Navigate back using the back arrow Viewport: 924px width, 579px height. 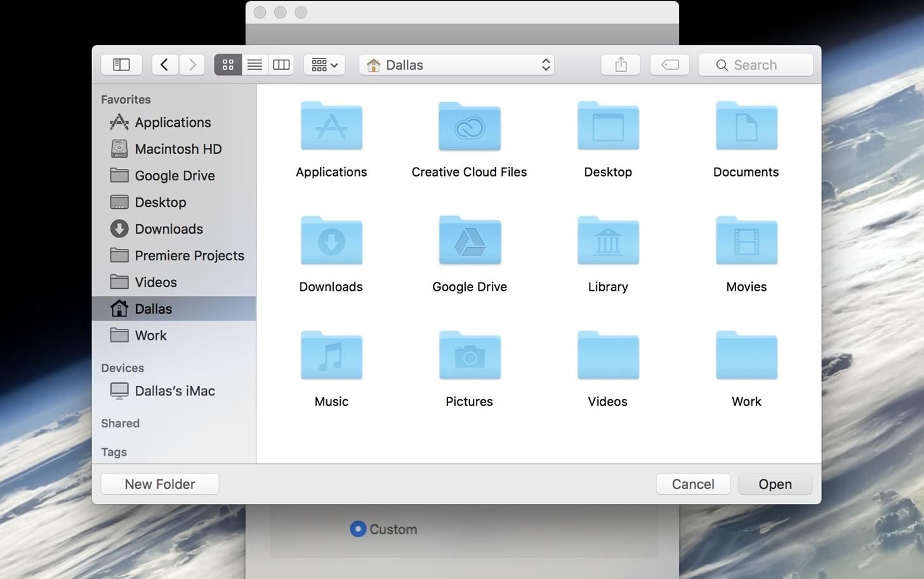click(164, 64)
